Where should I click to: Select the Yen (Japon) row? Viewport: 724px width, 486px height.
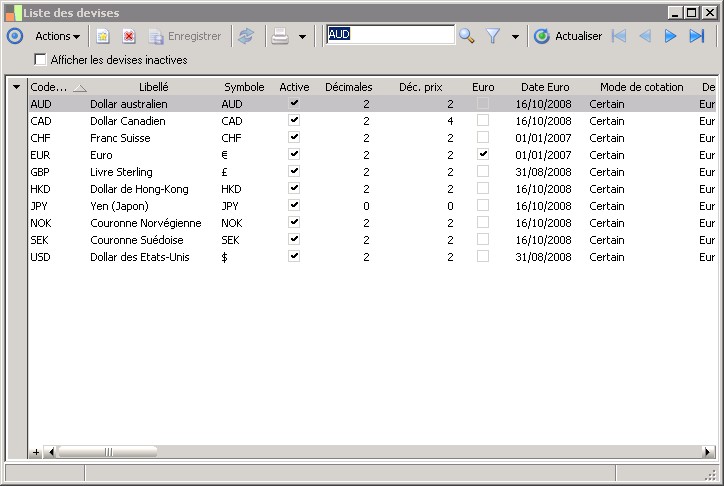(x=119, y=206)
